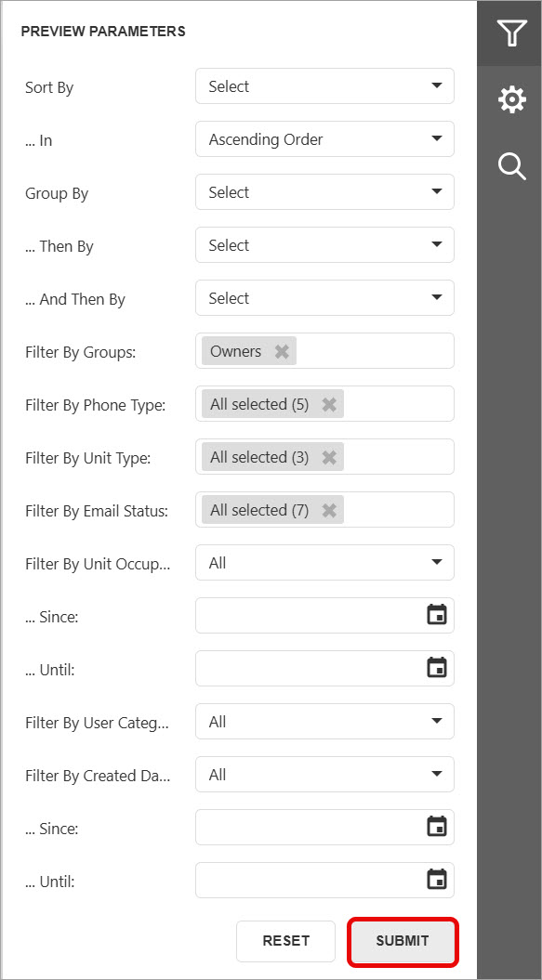Click the Submit button
542x980 pixels.
click(x=403, y=941)
